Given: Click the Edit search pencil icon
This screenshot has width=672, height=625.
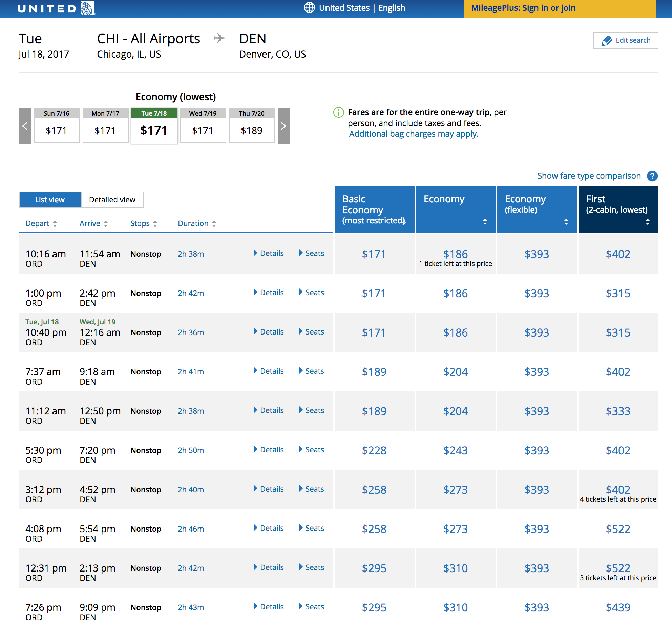Looking at the screenshot, I should click(x=607, y=41).
